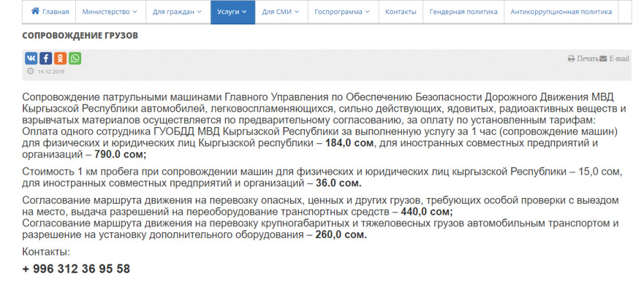644x298 pixels.
Task: Share the page on VKontakte
Action: (31, 59)
